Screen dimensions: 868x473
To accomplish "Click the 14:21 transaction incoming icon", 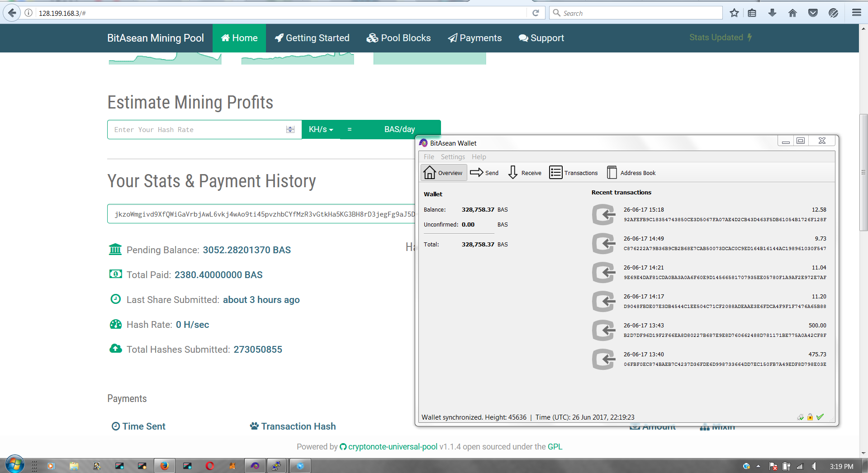I will (604, 272).
